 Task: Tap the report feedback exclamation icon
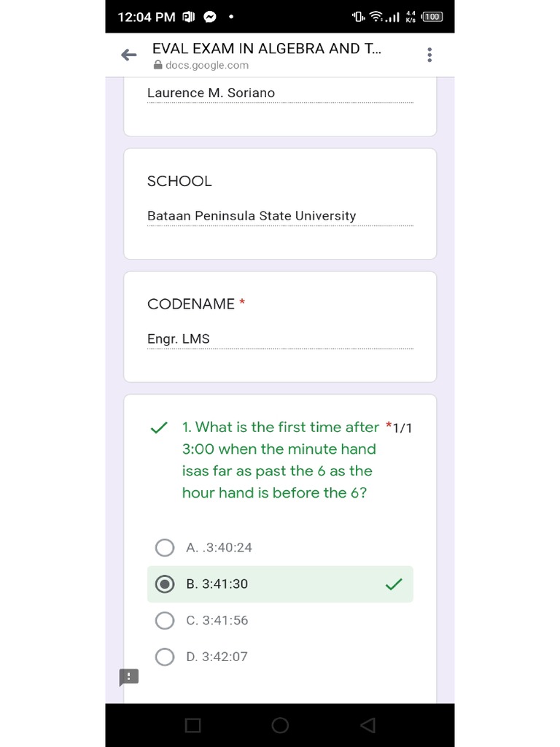[x=128, y=677]
